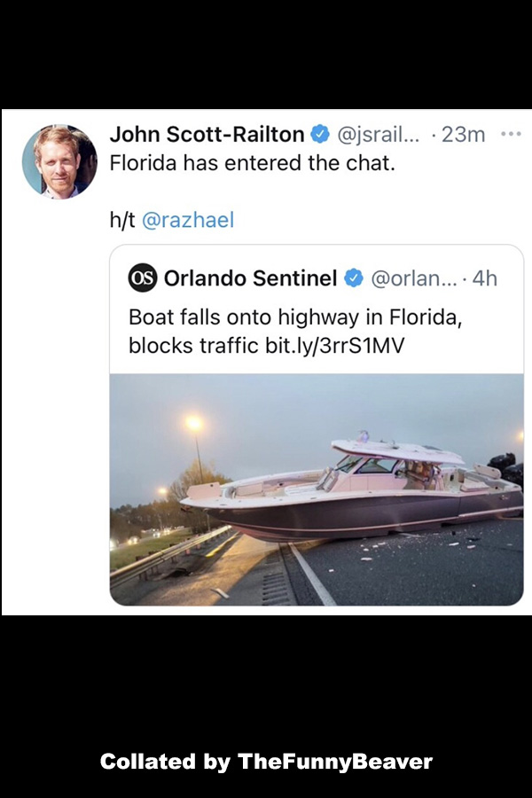Viewport: 532px width, 798px height.
Task: Follow the bit.ly/3rrS1MV link
Action: click(335, 346)
